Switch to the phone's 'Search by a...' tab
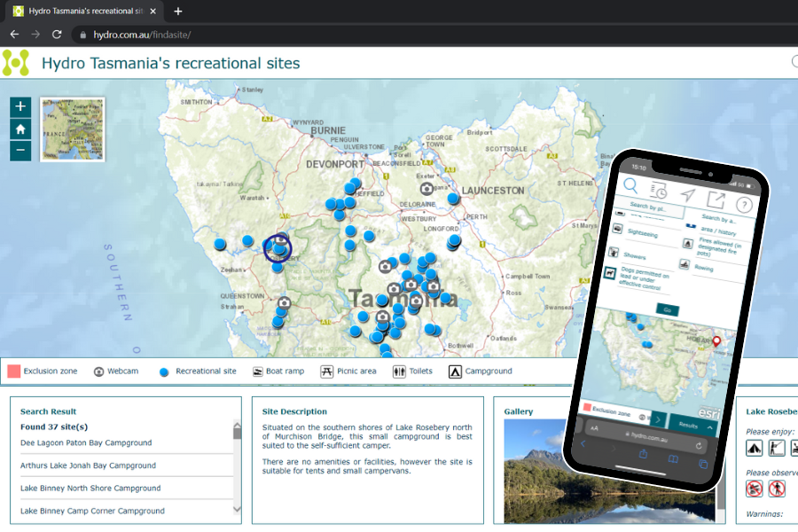This screenshot has width=798, height=532. [718, 218]
